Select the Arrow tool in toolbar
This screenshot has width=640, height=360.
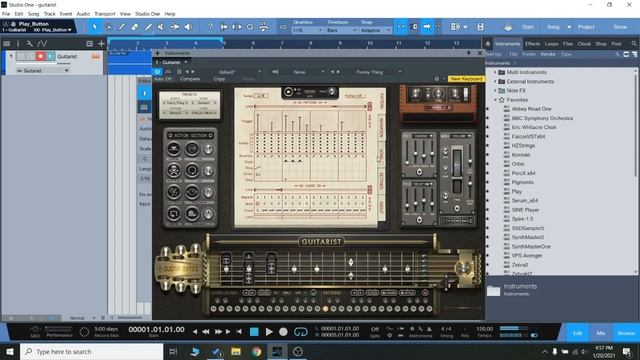tap(94, 27)
